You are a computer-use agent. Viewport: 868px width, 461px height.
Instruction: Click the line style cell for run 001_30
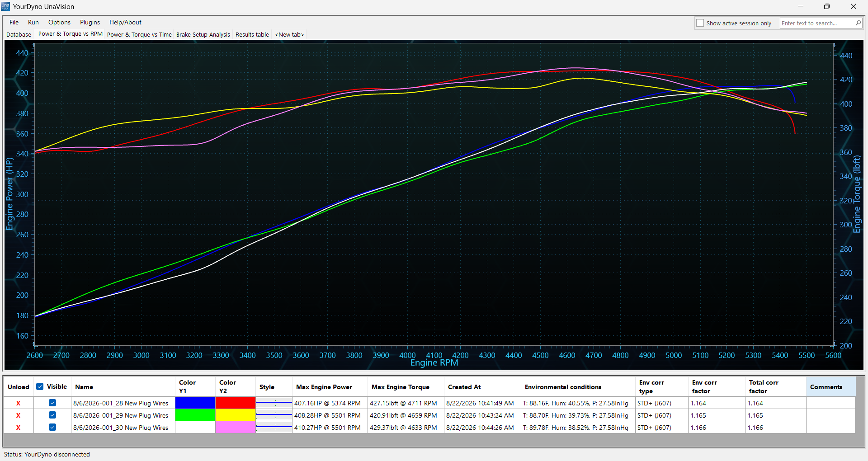[x=274, y=427]
